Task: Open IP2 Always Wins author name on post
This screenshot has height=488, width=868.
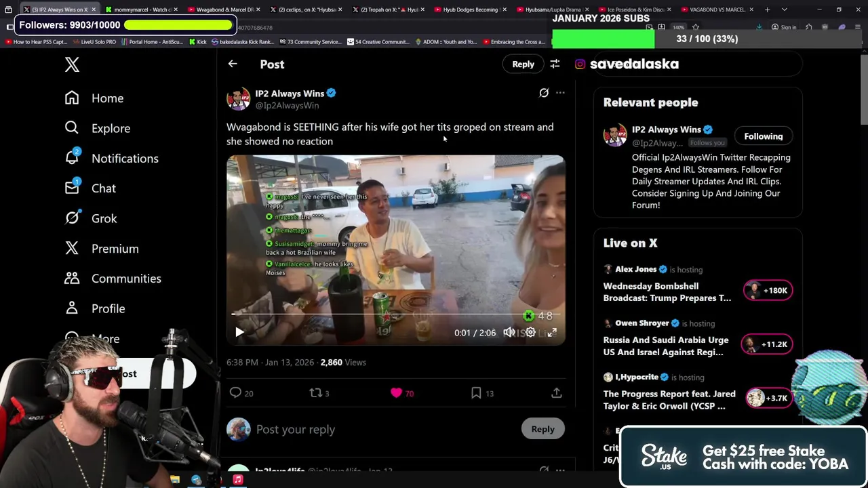Action: pos(290,94)
